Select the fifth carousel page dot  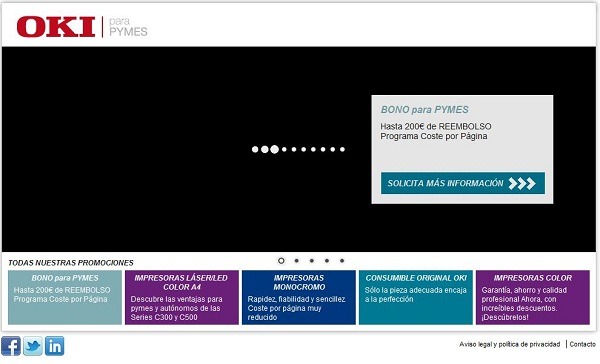coord(342,261)
